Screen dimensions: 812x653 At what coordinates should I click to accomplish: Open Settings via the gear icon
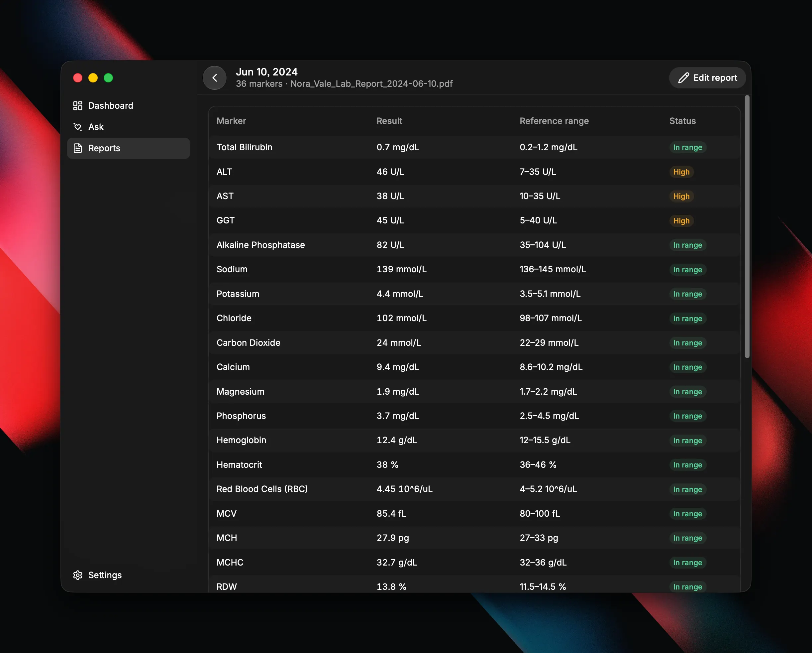pos(78,575)
